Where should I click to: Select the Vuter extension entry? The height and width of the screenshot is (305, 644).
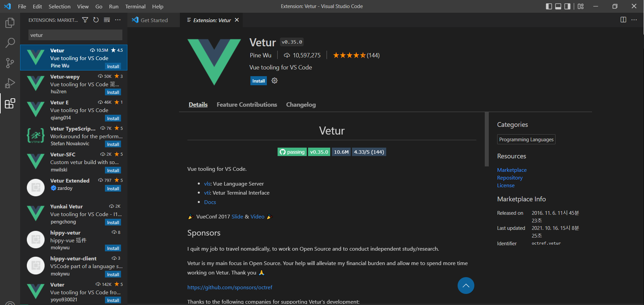coord(74,292)
